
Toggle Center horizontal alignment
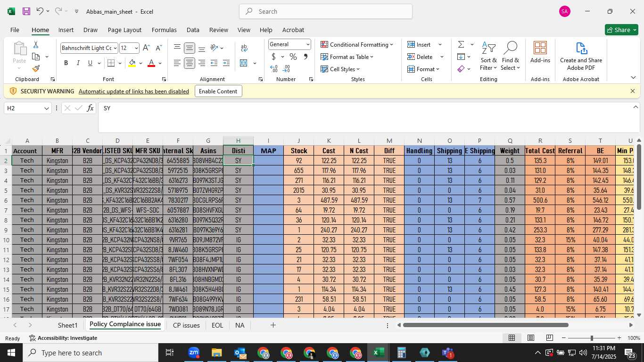pos(190,63)
